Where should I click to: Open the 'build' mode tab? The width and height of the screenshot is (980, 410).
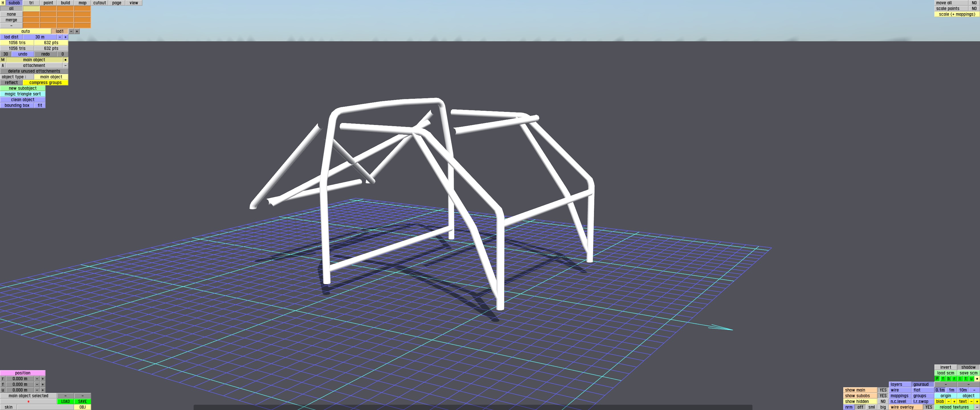click(x=66, y=3)
